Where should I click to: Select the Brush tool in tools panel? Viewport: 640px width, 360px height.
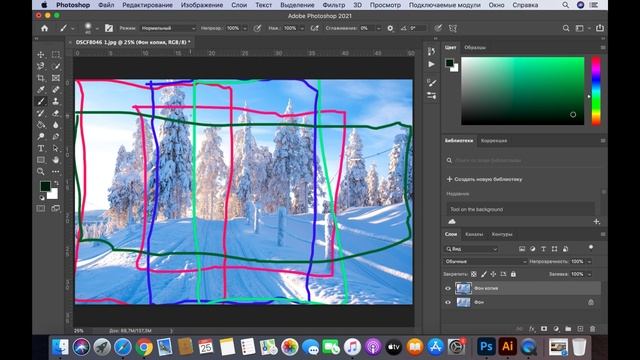pos(41,101)
